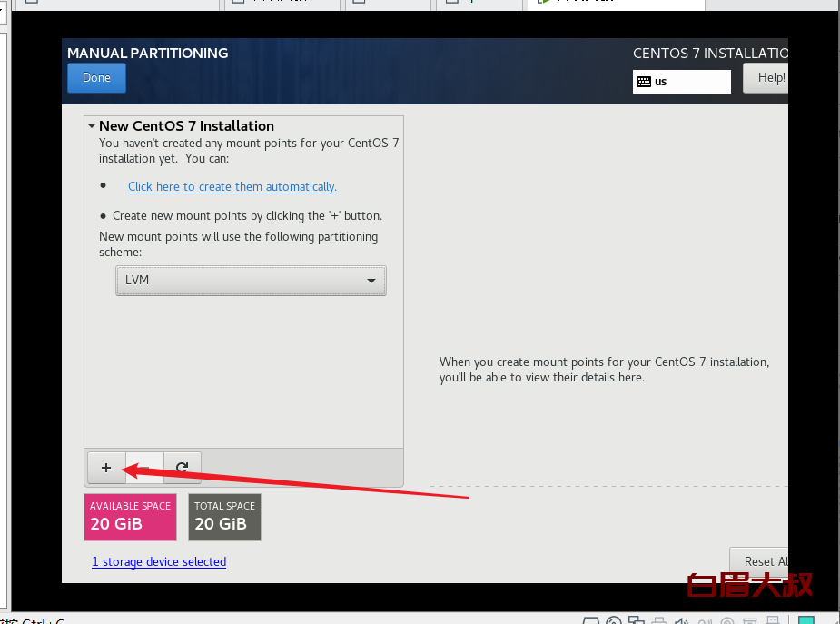
Task: Click the reload storage configuration icon
Action: click(183, 468)
